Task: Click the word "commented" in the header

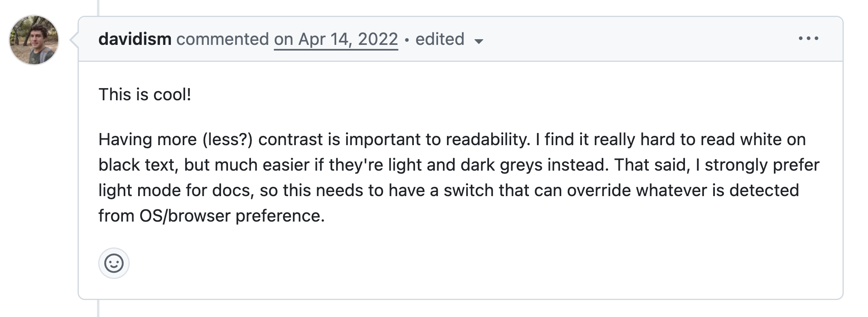Action: pyautogui.click(x=223, y=39)
